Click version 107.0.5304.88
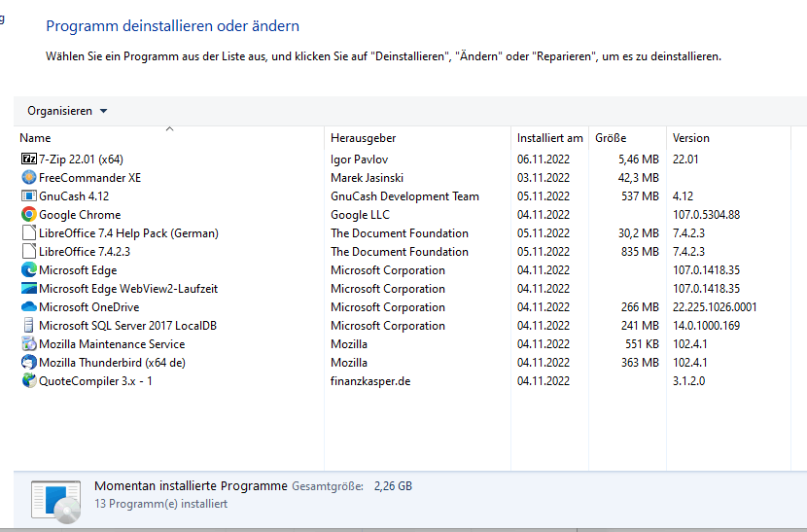Image resolution: width=807 pixels, height=532 pixels. coord(706,215)
